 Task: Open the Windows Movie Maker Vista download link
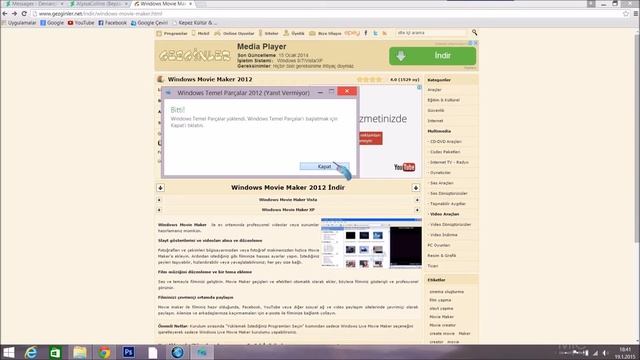[x=288, y=200]
